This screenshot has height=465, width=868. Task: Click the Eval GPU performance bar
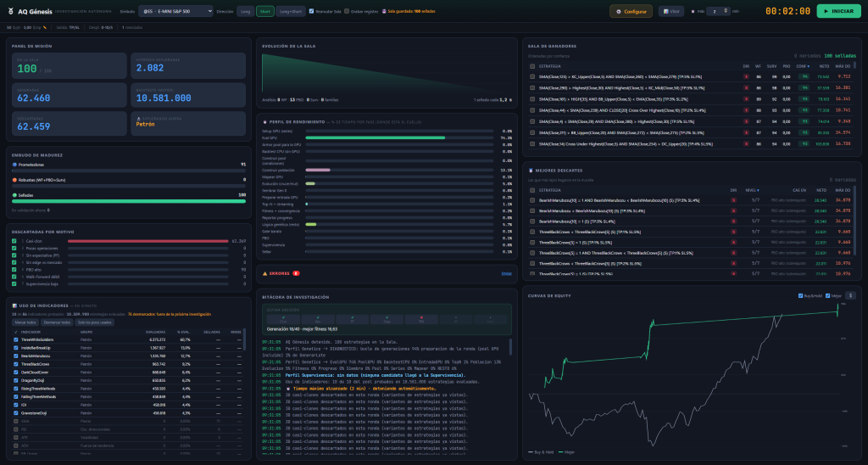376,137
